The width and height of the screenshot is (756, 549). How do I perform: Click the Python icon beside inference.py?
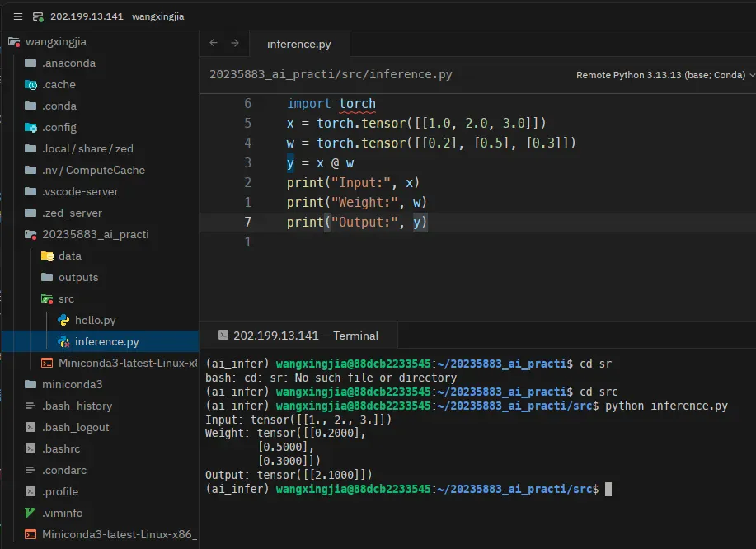(63, 342)
